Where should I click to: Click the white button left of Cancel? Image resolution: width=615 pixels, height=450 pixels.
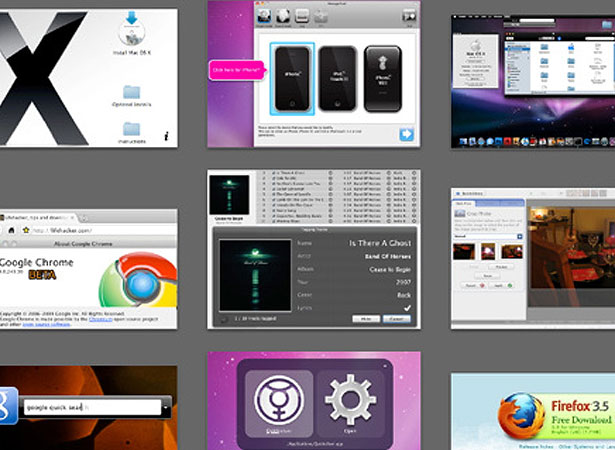click(366, 319)
